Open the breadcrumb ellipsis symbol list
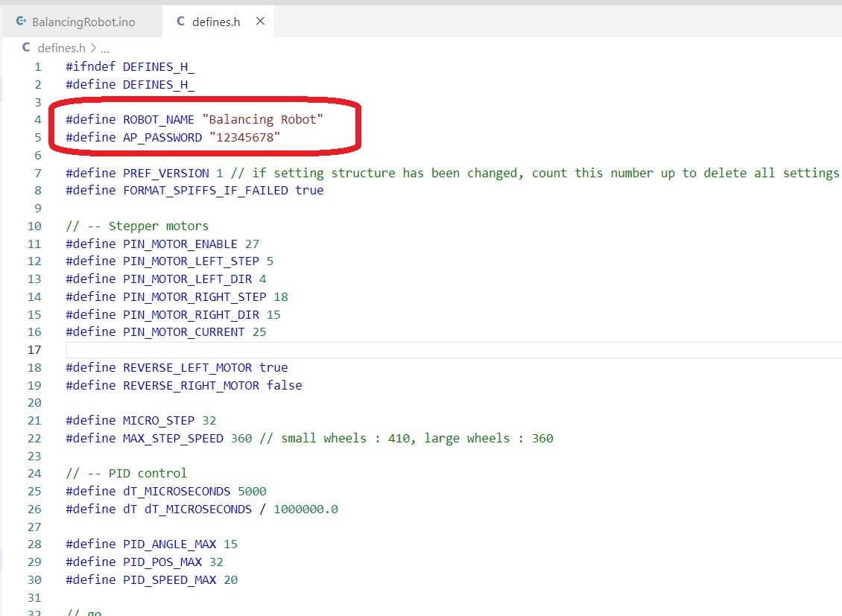 click(105, 49)
